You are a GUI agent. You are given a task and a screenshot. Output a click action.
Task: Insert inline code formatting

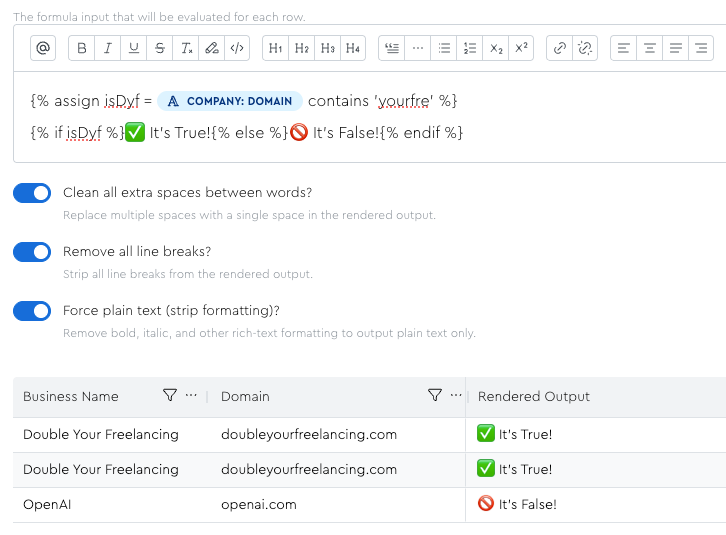point(236,48)
